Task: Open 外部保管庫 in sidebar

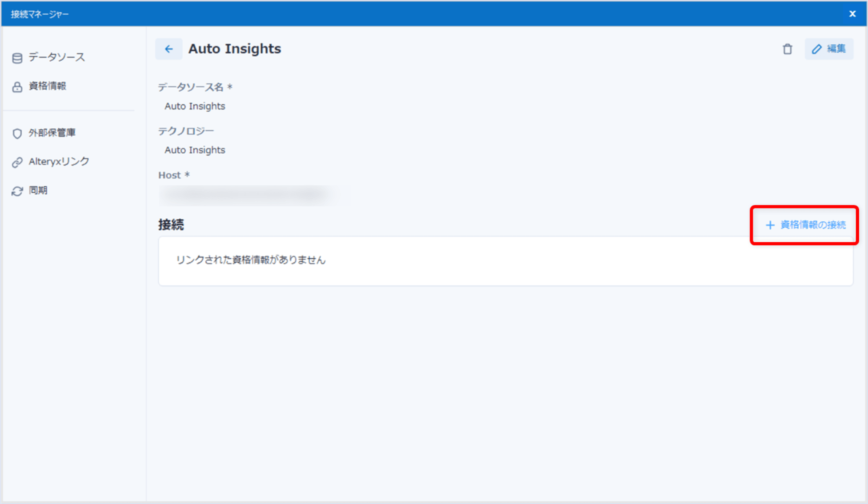Action: (x=52, y=132)
